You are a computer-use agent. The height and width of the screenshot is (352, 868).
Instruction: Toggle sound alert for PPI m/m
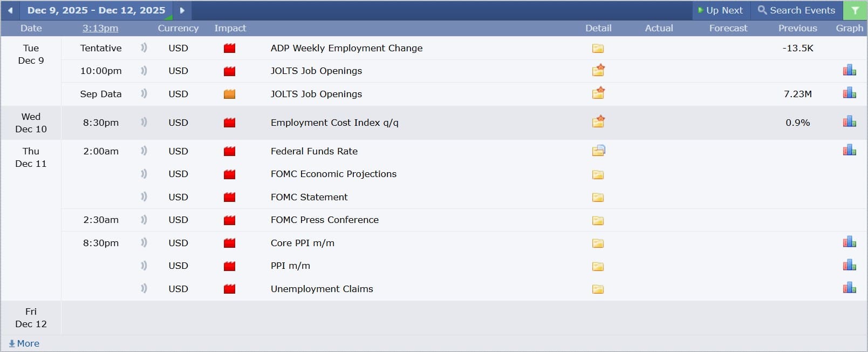tap(143, 266)
